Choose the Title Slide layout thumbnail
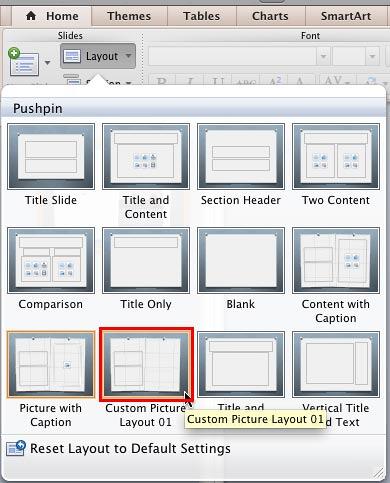This screenshot has height=483, width=390. (x=51, y=156)
